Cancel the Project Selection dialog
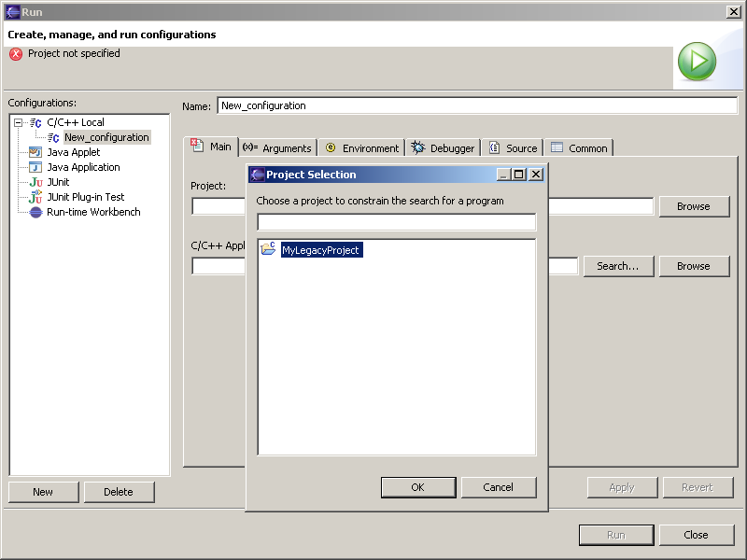The width and height of the screenshot is (747, 560). pyautogui.click(x=498, y=487)
